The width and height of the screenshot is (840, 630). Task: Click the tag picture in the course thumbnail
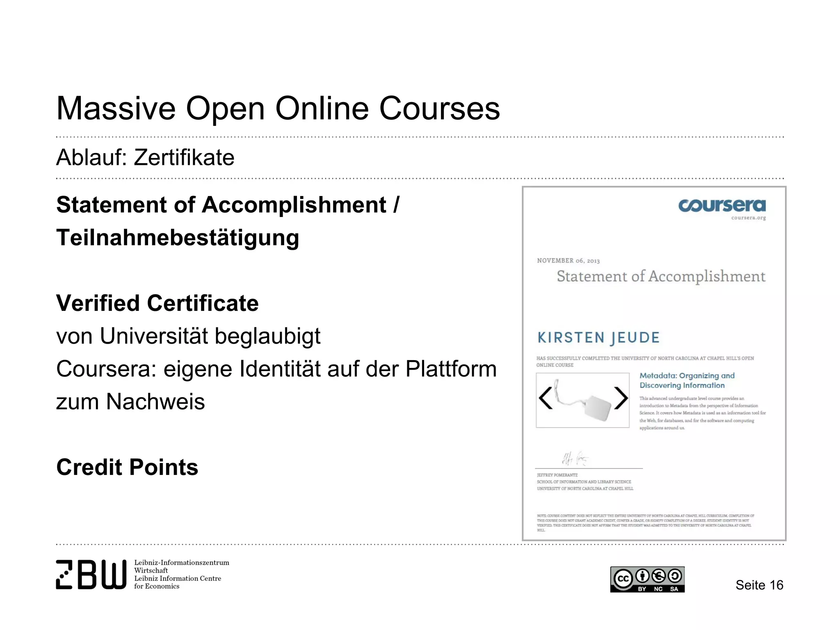coord(583,400)
